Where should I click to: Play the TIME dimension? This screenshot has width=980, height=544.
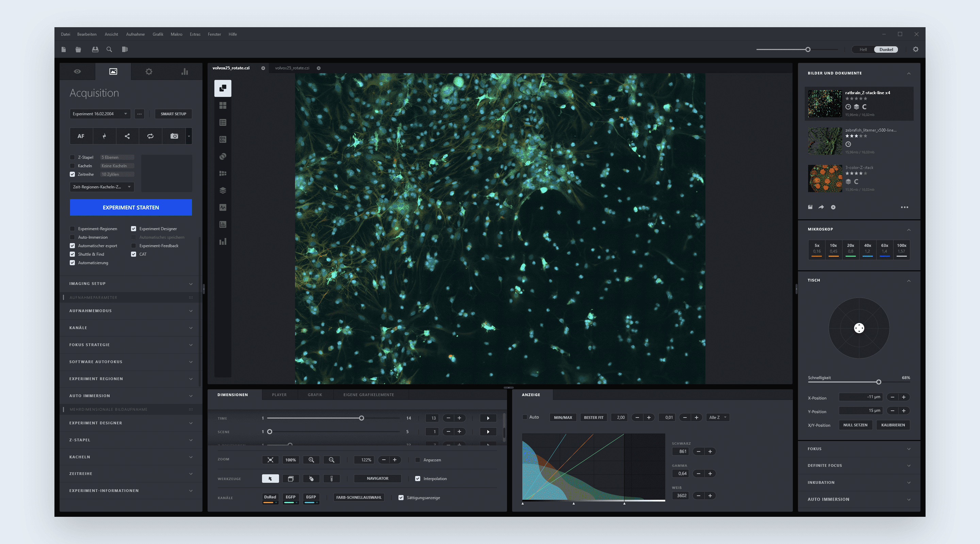coord(488,418)
